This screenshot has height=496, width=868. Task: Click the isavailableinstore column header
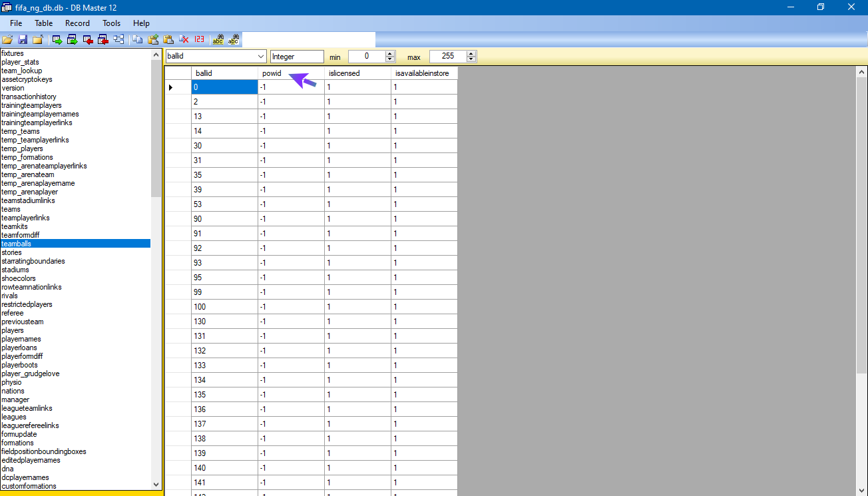424,73
